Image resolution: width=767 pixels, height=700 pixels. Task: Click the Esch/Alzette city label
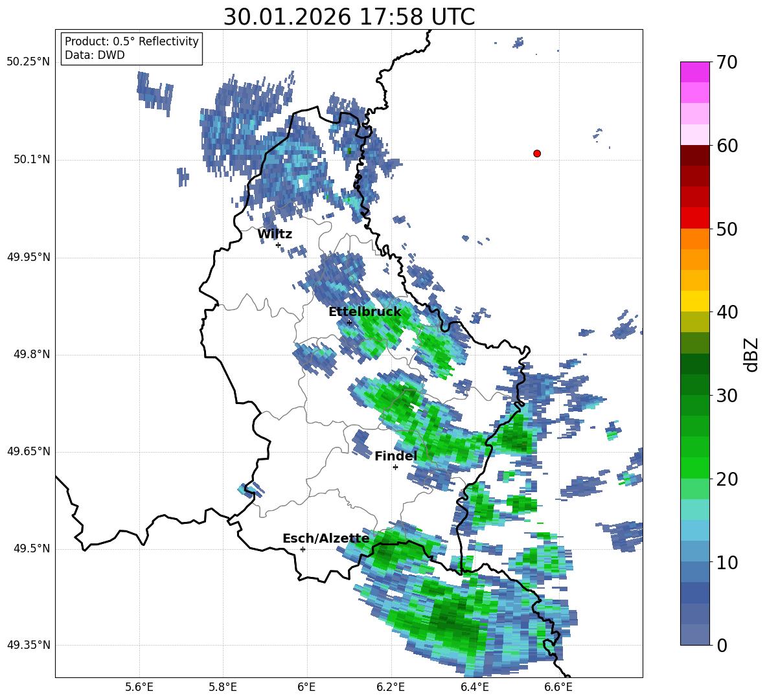(x=326, y=539)
